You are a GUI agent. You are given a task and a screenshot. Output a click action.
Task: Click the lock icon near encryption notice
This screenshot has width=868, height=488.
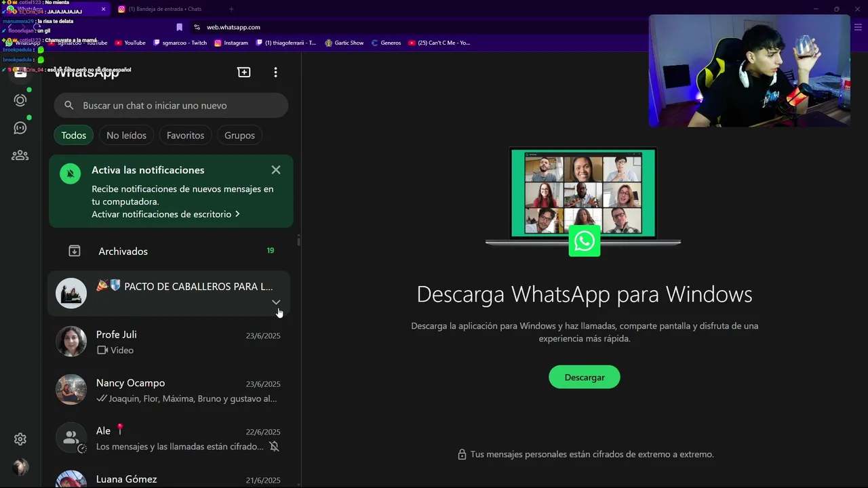tap(462, 454)
